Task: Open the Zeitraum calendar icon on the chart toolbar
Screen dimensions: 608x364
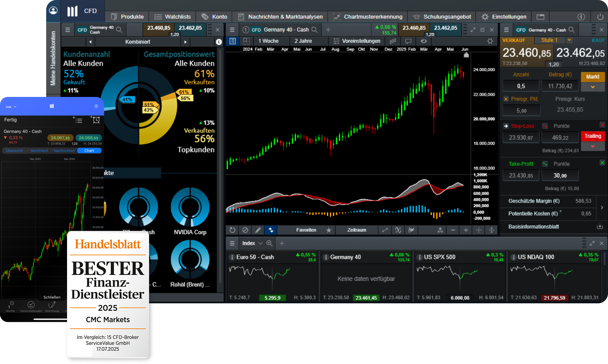Action: pyautogui.click(x=357, y=230)
